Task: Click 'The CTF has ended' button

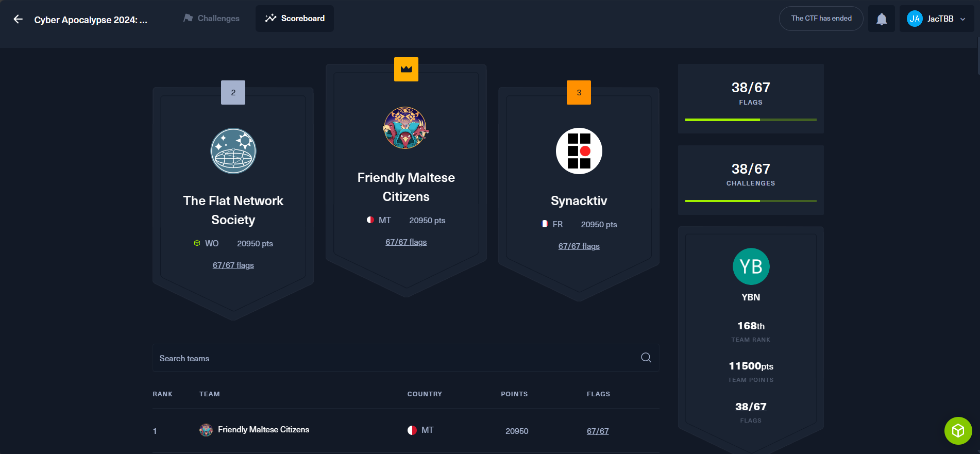Action: click(821, 19)
